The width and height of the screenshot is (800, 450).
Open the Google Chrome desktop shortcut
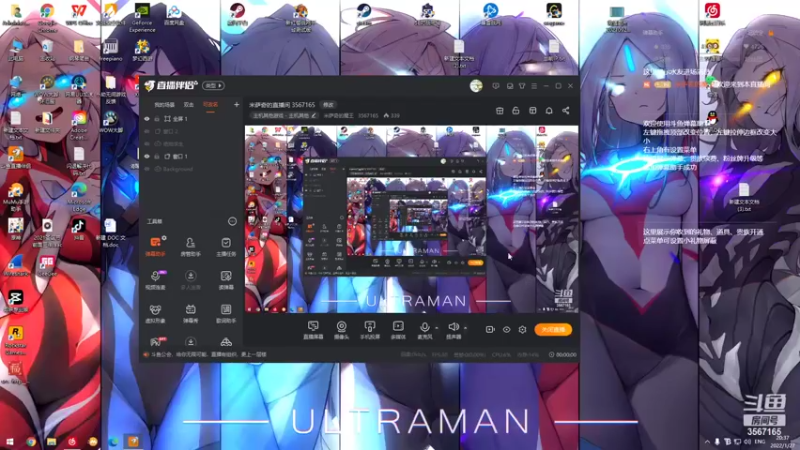(x=47, y=16)
